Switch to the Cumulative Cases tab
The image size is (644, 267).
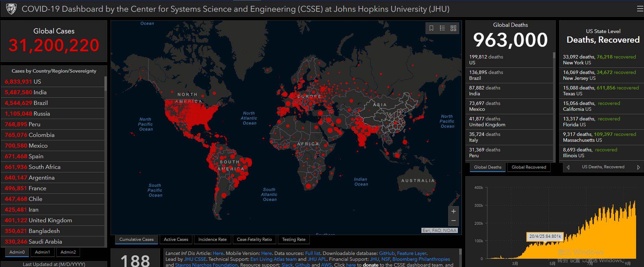tap(136, 239)
